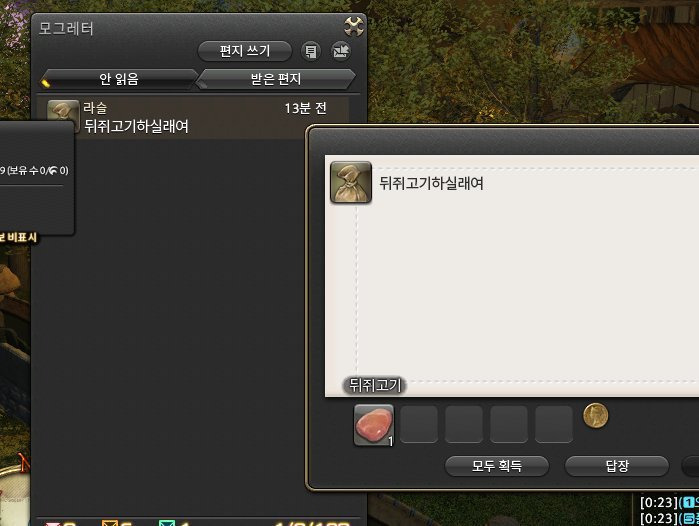Open the mail log list icon
699x526 pixels.
point(311,51)
